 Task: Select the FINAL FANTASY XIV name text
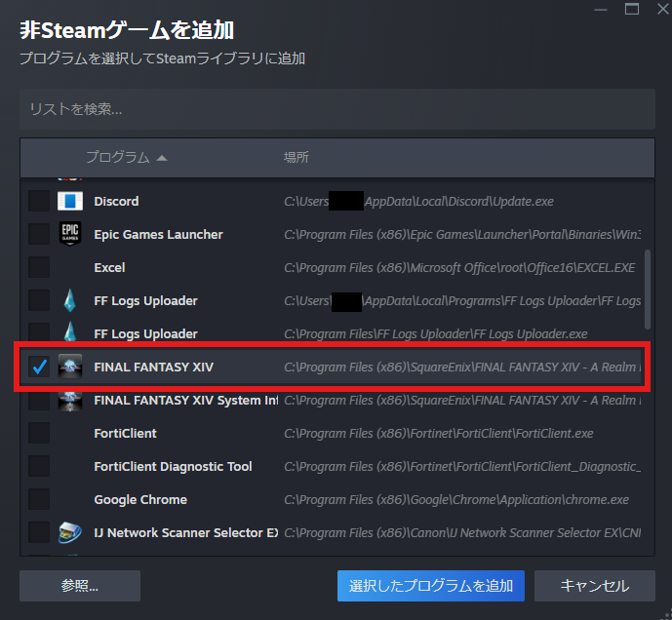(x=153, y=367)
